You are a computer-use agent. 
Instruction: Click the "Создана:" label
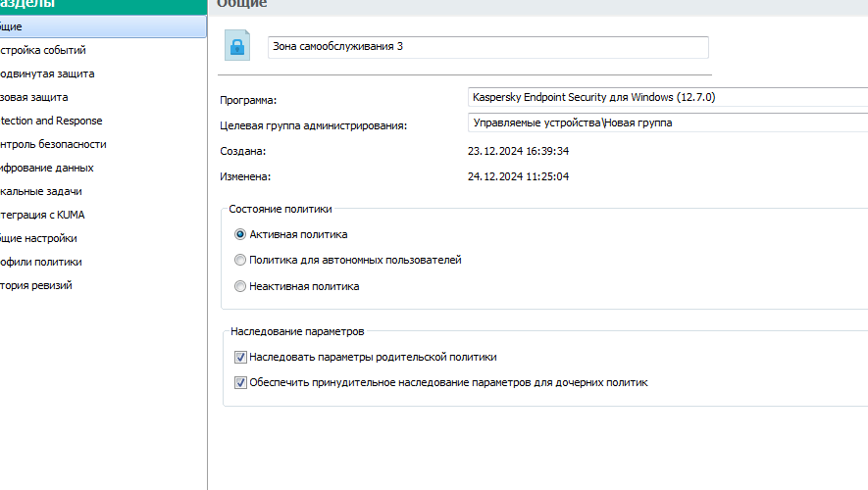242,151
